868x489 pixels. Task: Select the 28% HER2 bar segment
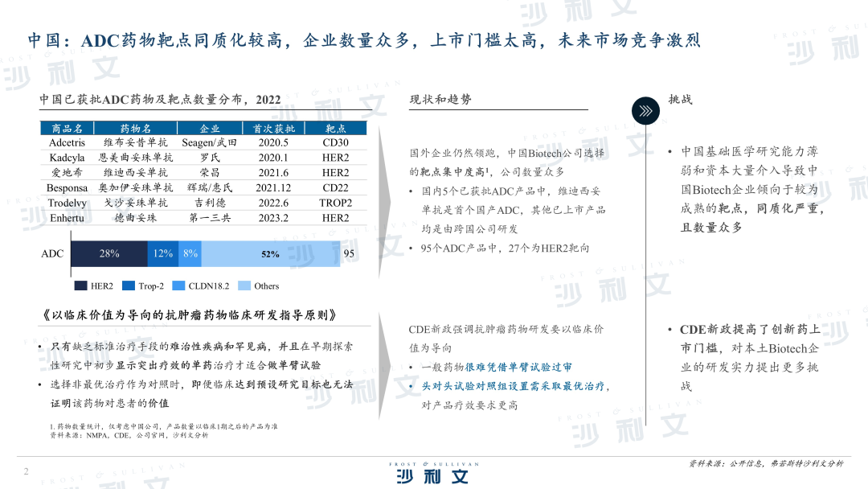coord(109,253)
